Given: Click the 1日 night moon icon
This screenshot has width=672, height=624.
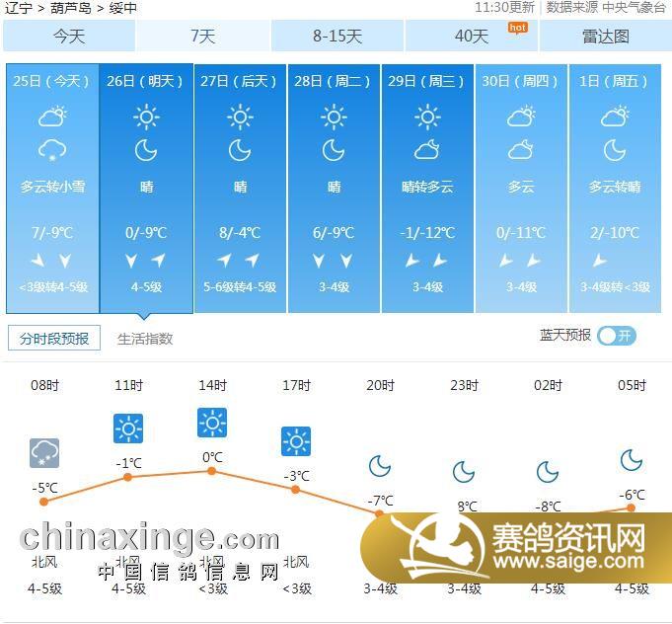Looking at the screenshot, I should [615, 150].
